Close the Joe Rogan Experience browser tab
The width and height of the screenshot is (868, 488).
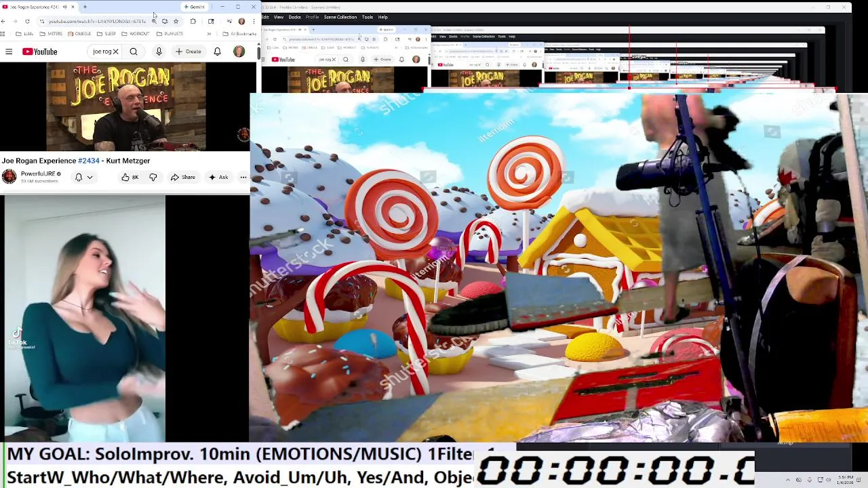pyautogui.click(x=73, y=7)
